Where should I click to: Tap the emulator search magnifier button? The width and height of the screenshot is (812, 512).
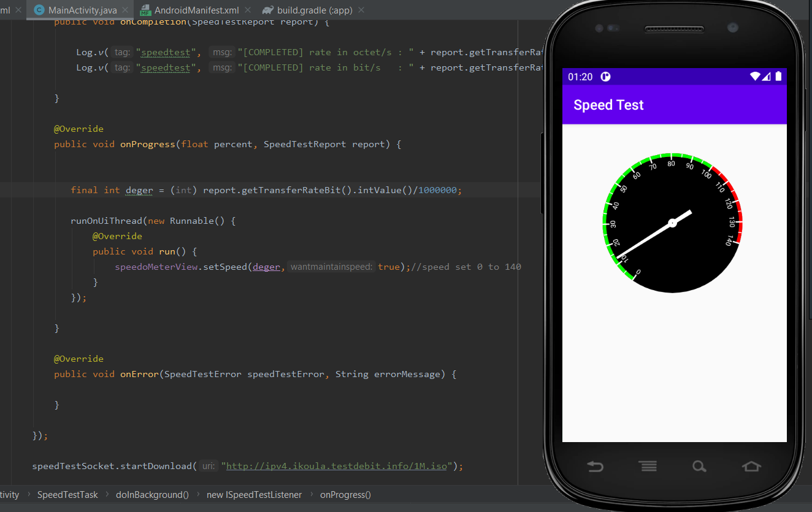tap(699, 467)
